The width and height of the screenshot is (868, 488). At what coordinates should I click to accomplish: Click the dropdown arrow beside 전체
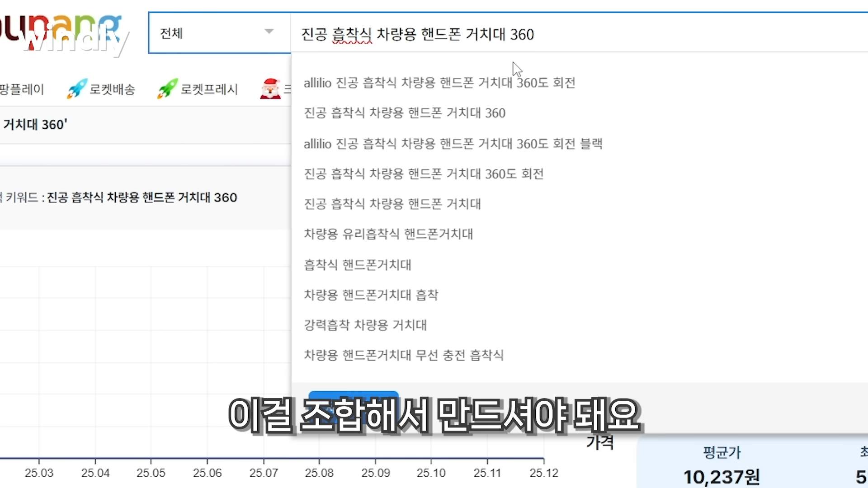[x=269, y=32]
